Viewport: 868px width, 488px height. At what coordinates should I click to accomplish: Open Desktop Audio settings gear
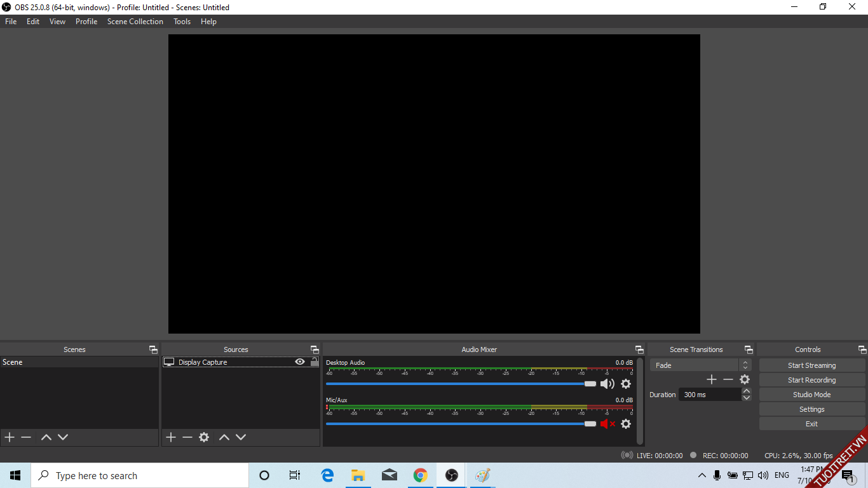coord(626,384)
